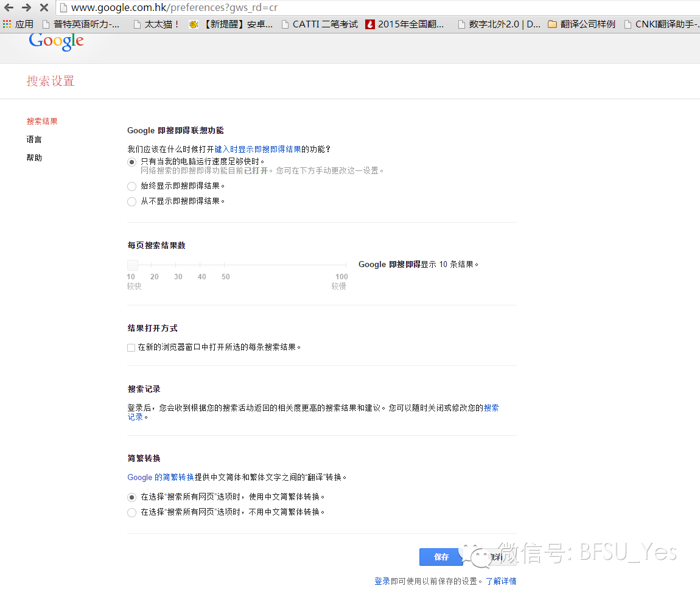
Task: Click the 结果打开方式 heading
Action: click(x=152, y=329)
